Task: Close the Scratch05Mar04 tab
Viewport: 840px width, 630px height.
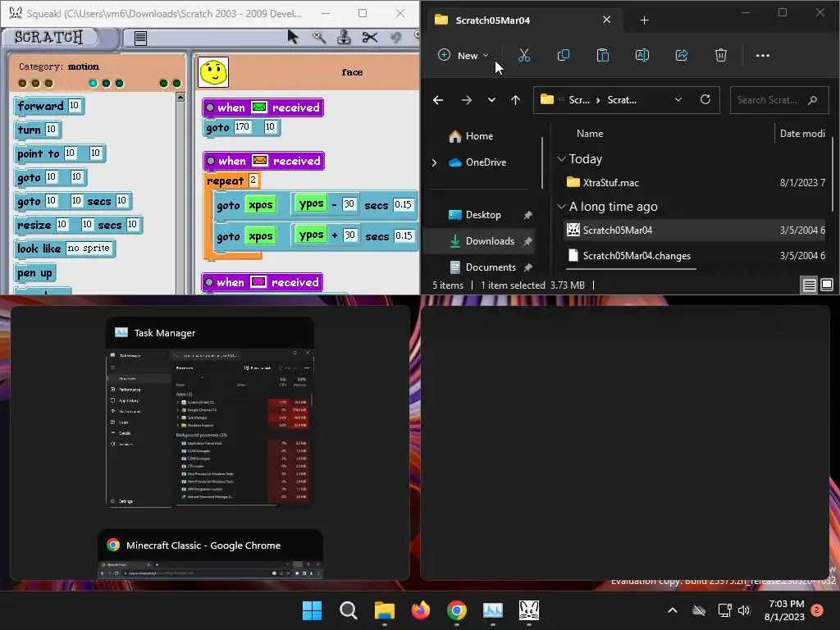Action: [606, 20]
